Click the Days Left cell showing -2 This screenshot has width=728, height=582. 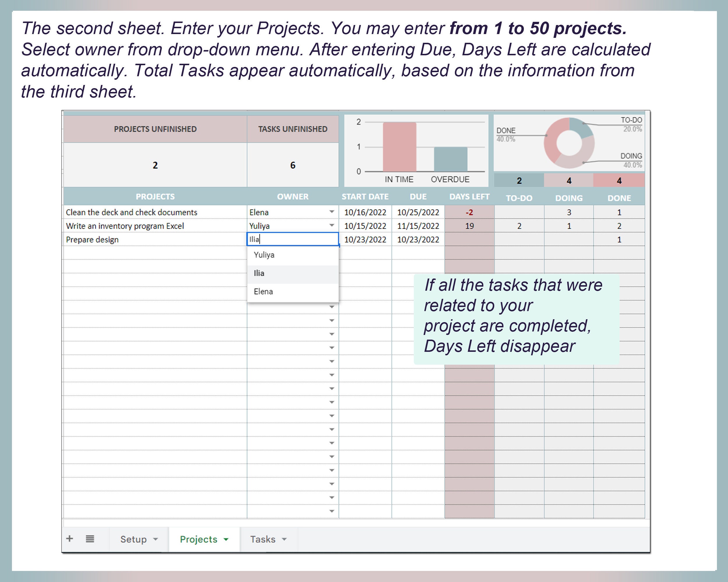(469, 212)
